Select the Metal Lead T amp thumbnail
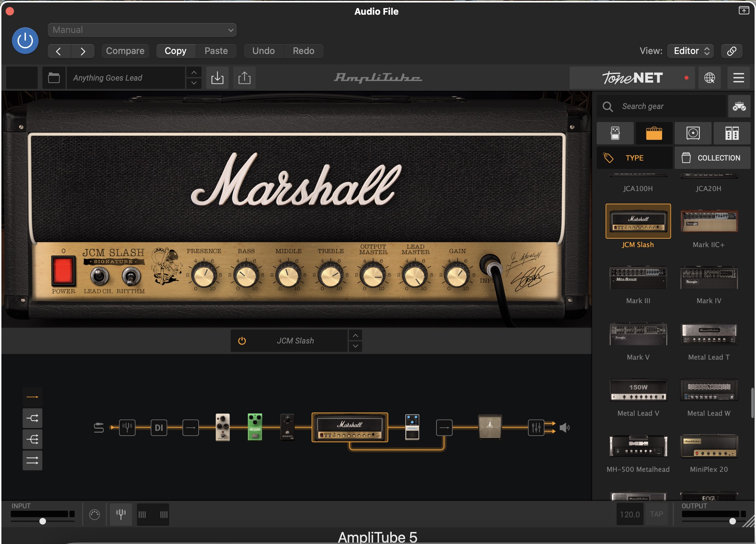This screenshot has width=756, height=544. click(x=709, y=334)
